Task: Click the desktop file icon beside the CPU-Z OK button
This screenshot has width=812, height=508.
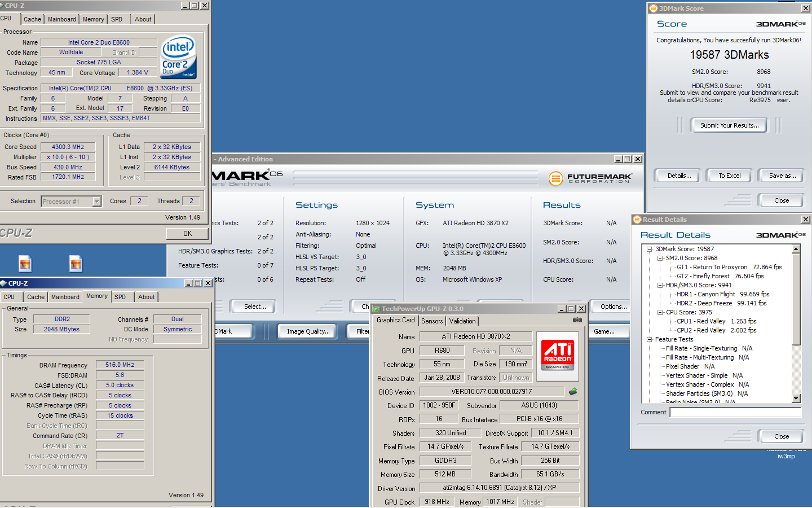Action: (25, 264)
